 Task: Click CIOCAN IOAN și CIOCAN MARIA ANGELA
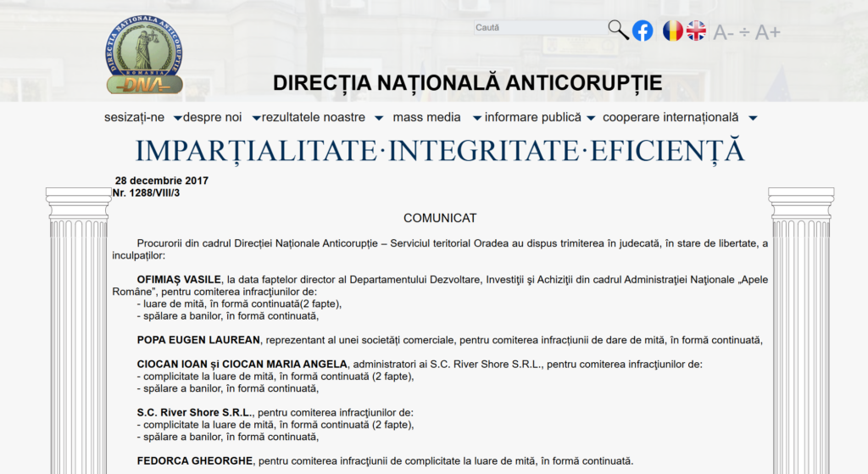coord(242,365)
